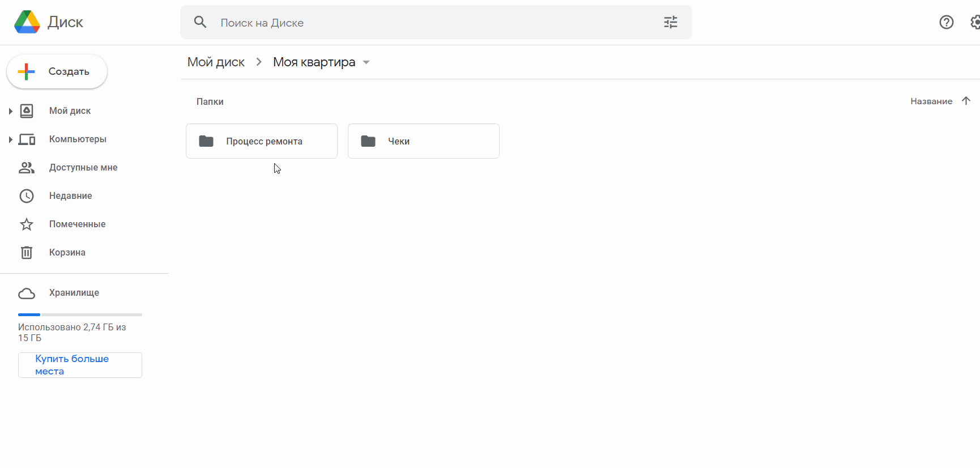The width and height of the screenshot is (980, 468).
Task: Go to Мой диск in the breadcrumb
Action: pyautogui.click(x=216, y=62)
